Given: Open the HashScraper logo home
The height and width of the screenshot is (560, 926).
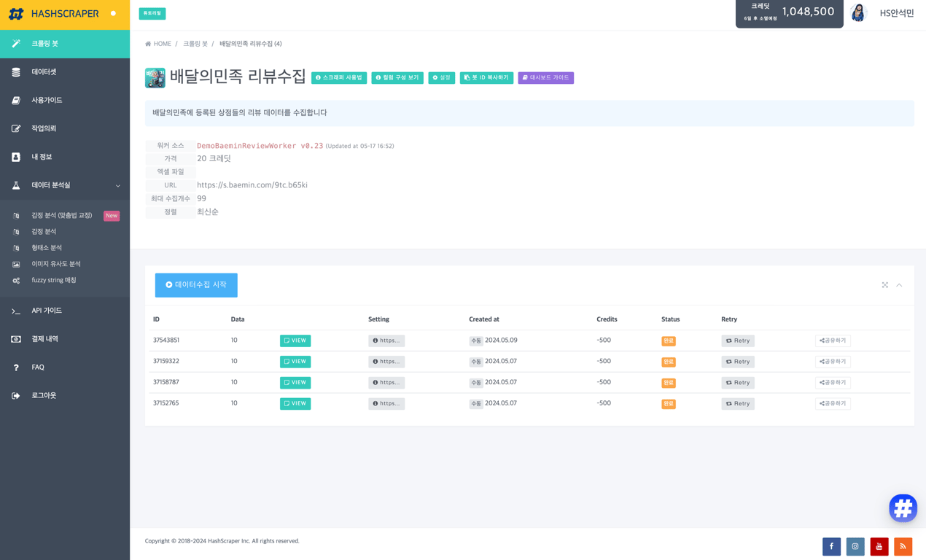Looking at the screenshot, I should (53, 14).
